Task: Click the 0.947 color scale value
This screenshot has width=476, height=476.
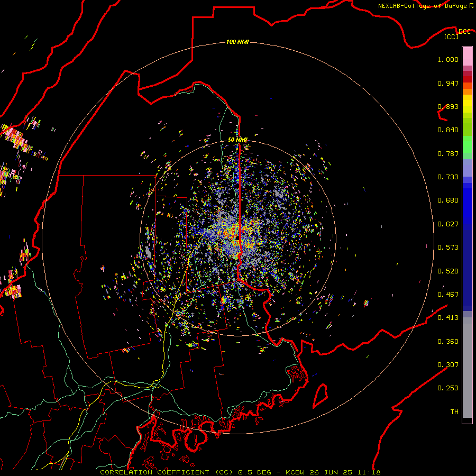Action: [x=448, y=83]
